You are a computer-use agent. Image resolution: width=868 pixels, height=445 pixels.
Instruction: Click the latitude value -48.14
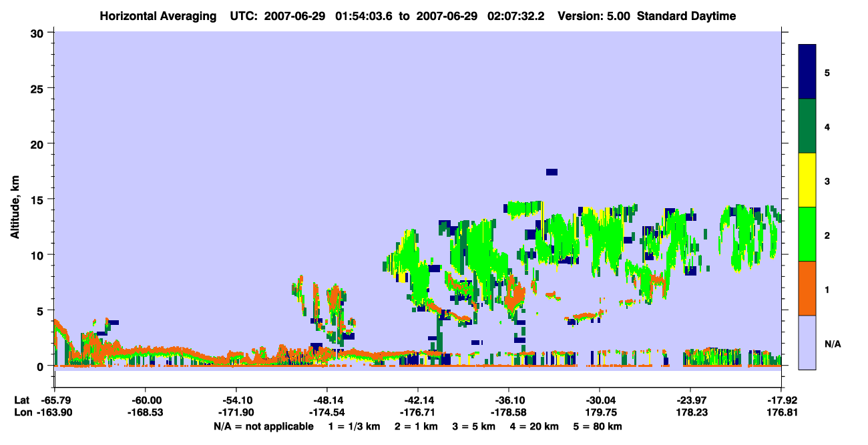coord(327,400)
